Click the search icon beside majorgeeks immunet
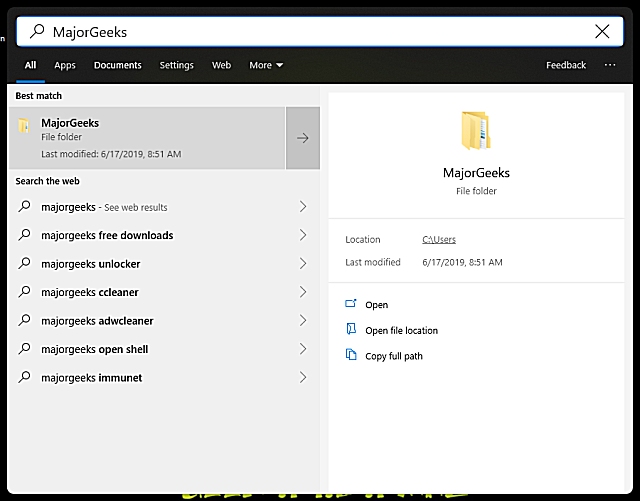Viewport: 640px width, 501px height. [24, 377]
